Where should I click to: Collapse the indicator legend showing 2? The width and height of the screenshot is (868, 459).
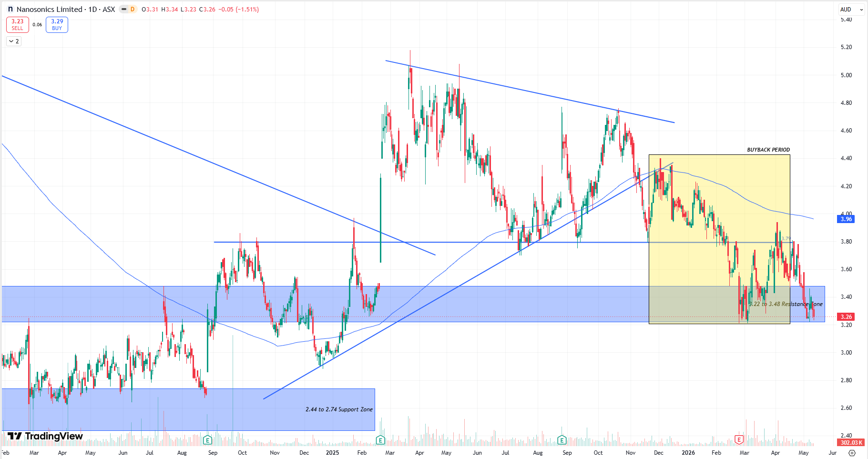coord(14,41)
